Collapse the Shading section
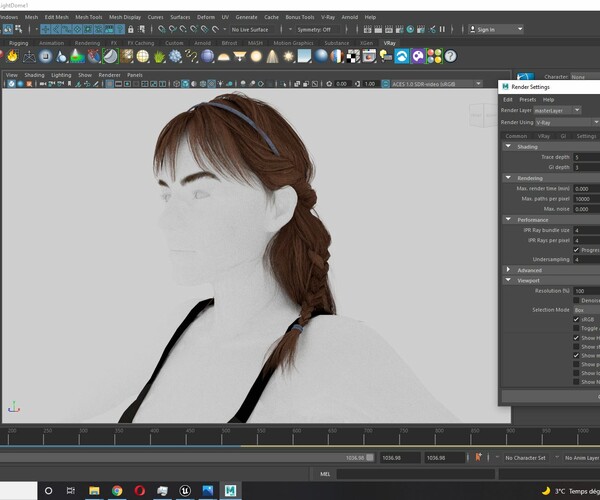Screen dimensions: 600x500 pyautogui.click(x=508, y=147)
